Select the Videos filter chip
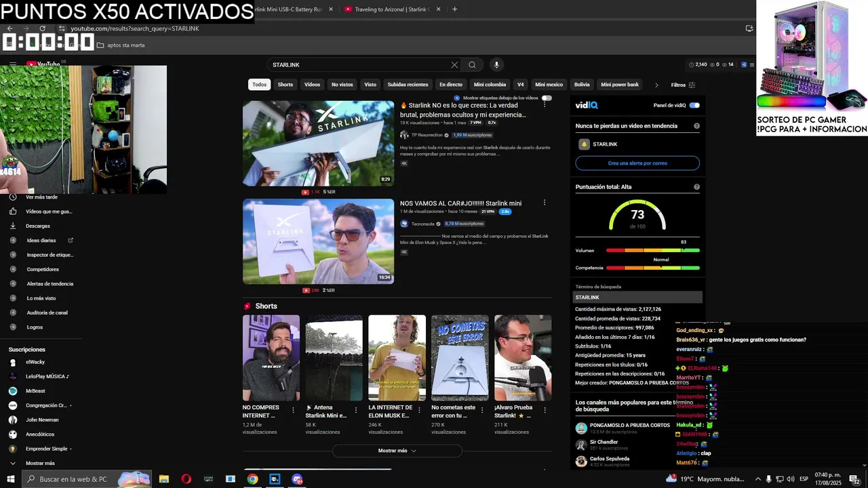 312,85
